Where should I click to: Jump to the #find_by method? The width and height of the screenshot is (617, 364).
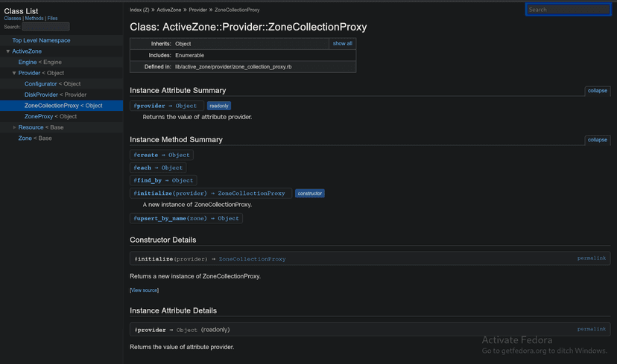(x=148, y=180)
